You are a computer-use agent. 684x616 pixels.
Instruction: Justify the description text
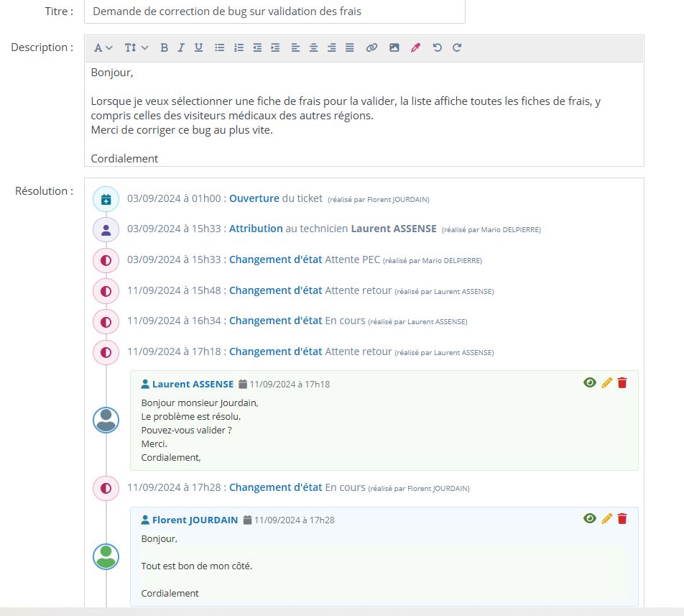[x=349, y=47]
